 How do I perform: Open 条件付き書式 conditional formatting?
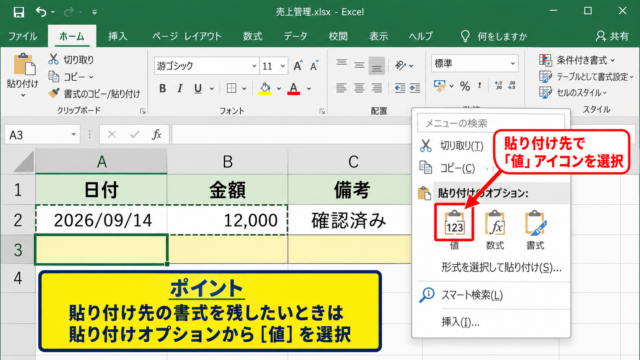click(x=577, y=60)
